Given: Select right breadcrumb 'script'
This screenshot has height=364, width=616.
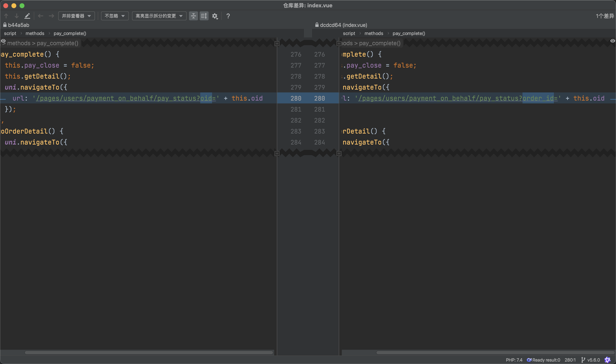Looking at the screenshot, I should [x=349, y=33].
